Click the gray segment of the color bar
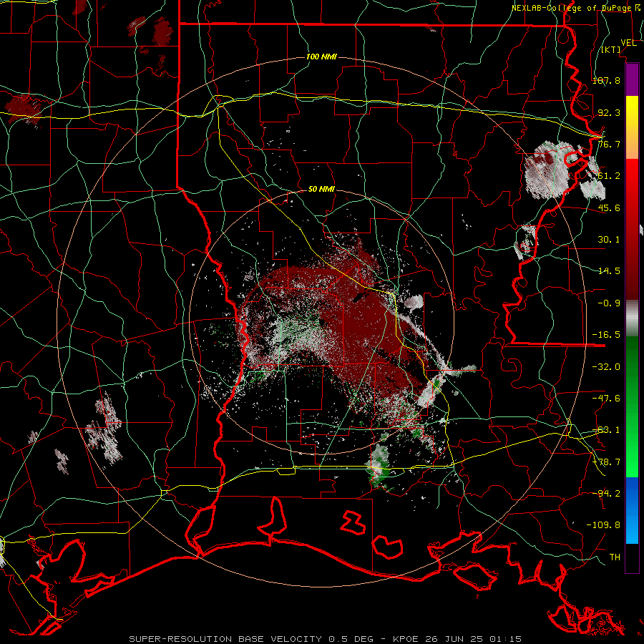This screenshot has width=644, height=644. coord(632,318)
